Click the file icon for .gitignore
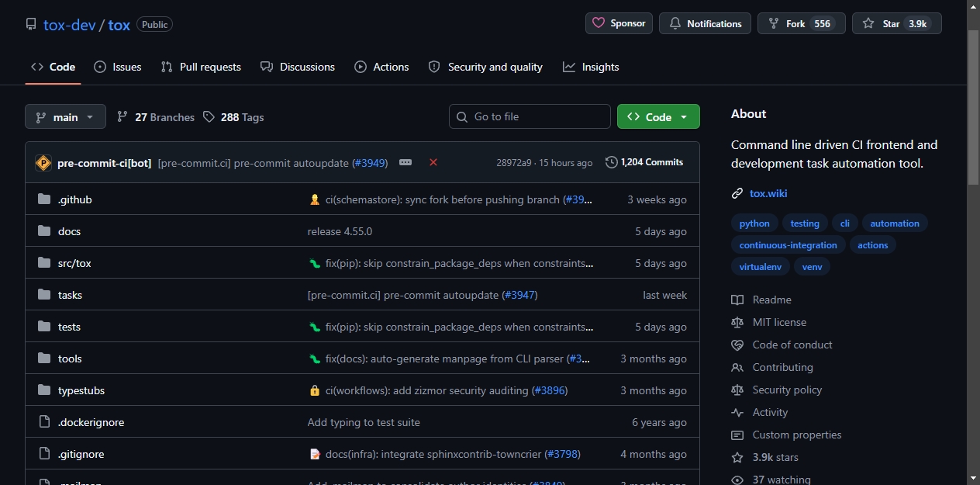Viewport: 980px width, 485px height. tap(44, 454)
